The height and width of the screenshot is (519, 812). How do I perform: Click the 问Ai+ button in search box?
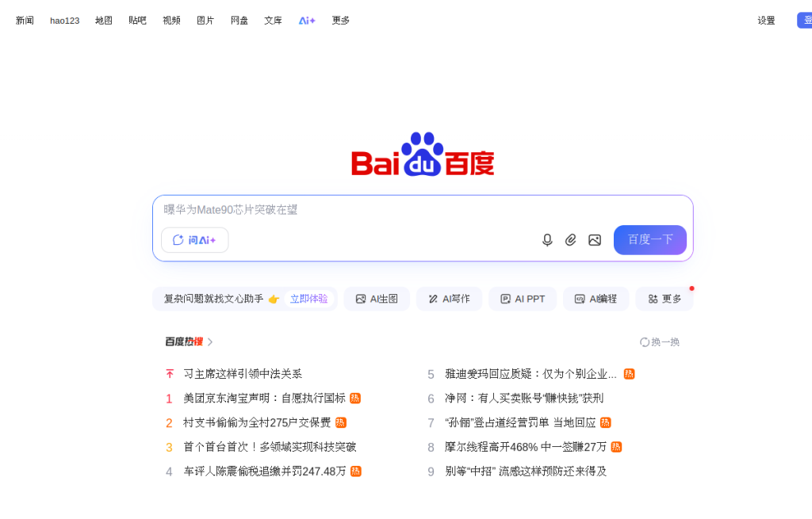[195, 240]
